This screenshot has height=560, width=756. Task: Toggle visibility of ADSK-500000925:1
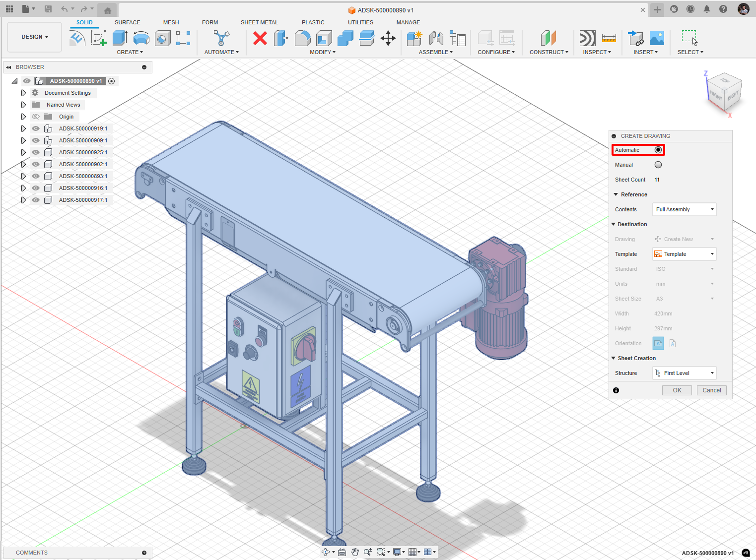pyautogui.click(x=36, y=152)
